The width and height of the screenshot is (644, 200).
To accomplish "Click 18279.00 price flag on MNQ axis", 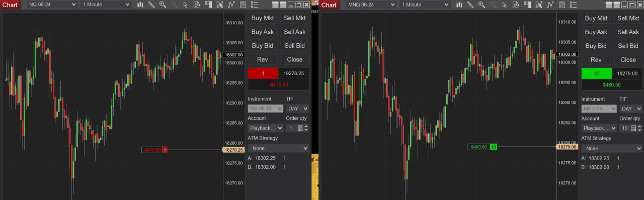I will coord(567,147).
